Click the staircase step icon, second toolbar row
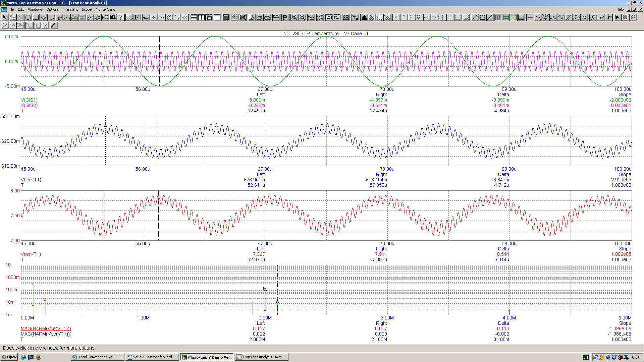Image resolution: width=644 pixels, height=362 pixels. [54, 25]
